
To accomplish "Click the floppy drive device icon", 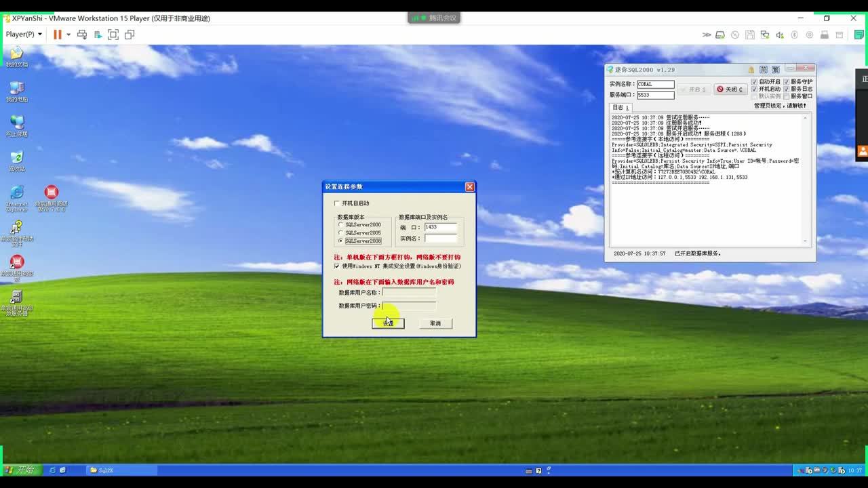I will coord(750,35).
